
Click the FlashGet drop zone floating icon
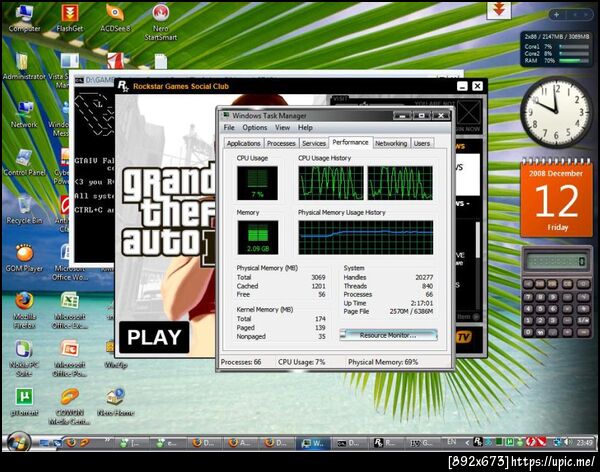[499, 10]
